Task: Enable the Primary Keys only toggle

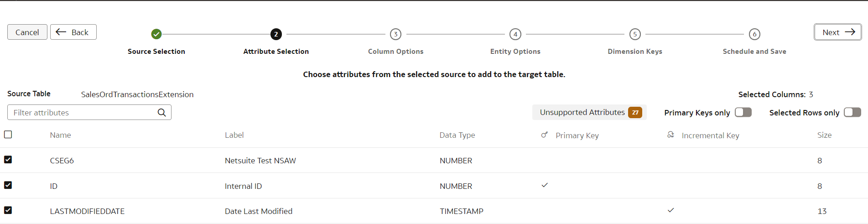Action: [743, 112]
